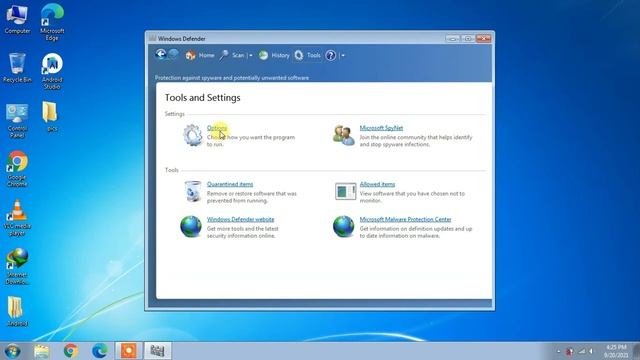Click the Quarantined items bin icon
640x360 pixels.
click(x=193, y=191)
